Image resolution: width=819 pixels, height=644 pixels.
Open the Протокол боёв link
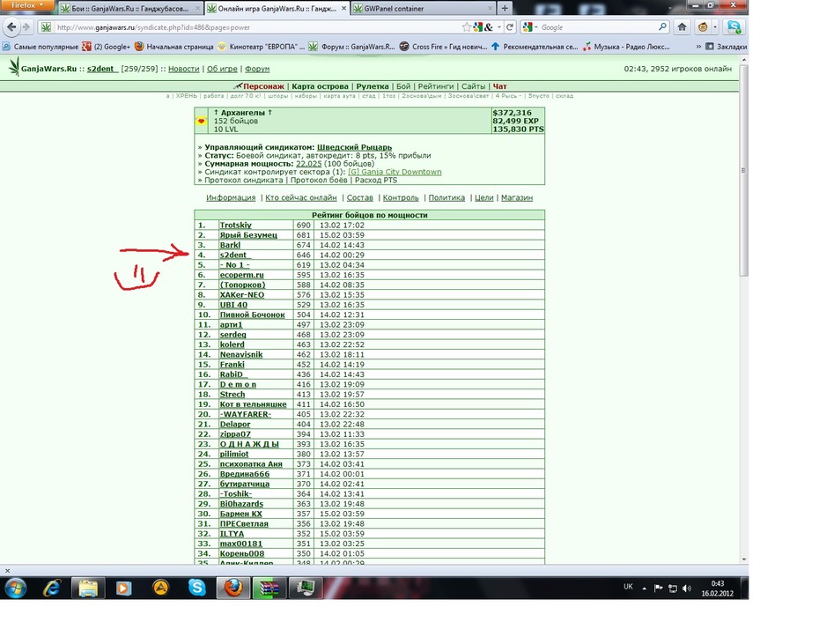tap(319, 180)
